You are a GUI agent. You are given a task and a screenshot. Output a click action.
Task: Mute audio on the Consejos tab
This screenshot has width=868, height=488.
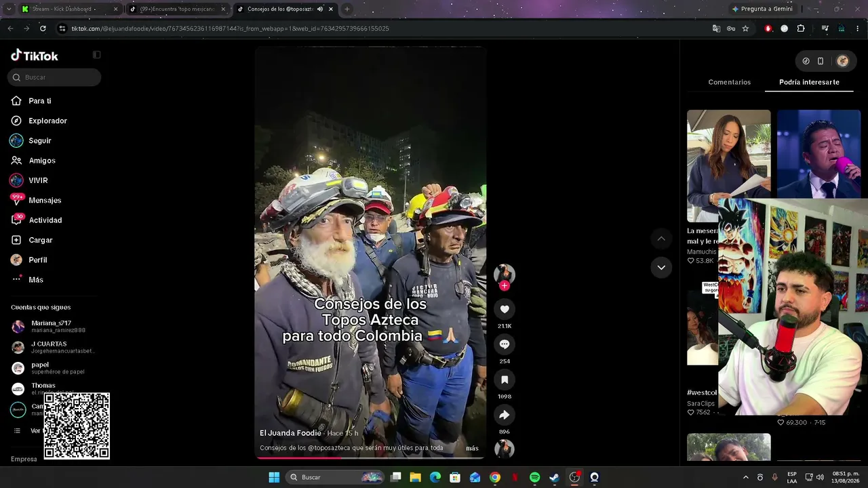319,9
